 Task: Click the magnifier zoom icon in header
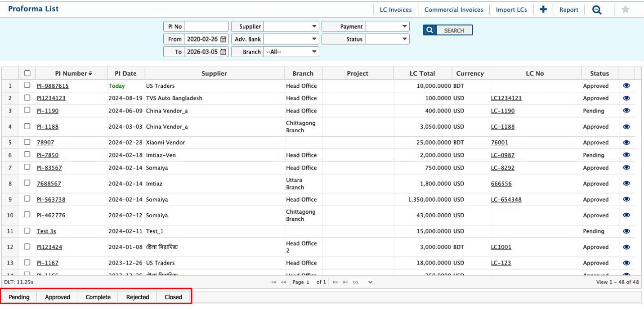tap(597, 10)
